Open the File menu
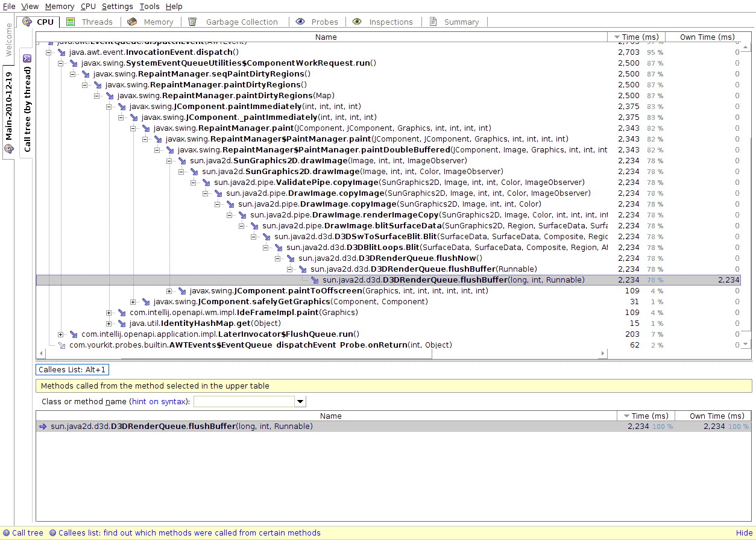Screen dimensions: 756x550 pyautogui.click(x=9, y=6)
